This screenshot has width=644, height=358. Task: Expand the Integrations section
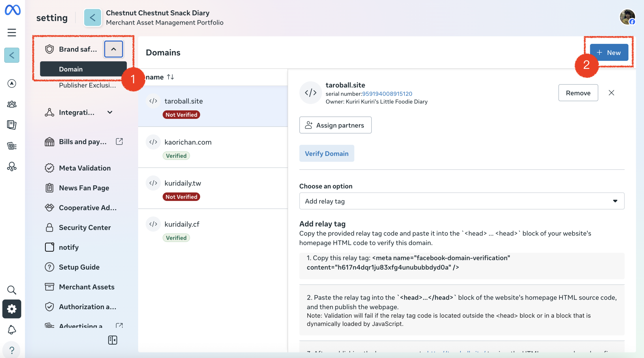pos(110,112)
